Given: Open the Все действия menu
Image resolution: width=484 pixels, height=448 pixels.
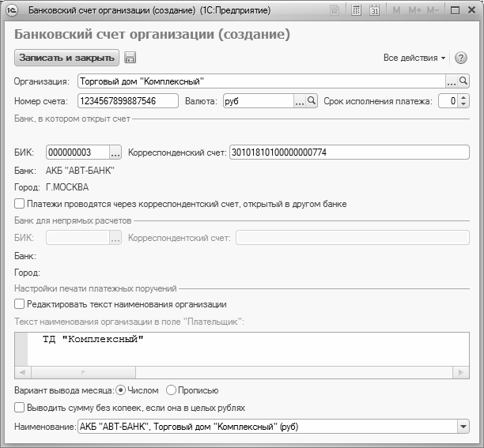Looking at the screenshot, I should (x=414, y=58).
